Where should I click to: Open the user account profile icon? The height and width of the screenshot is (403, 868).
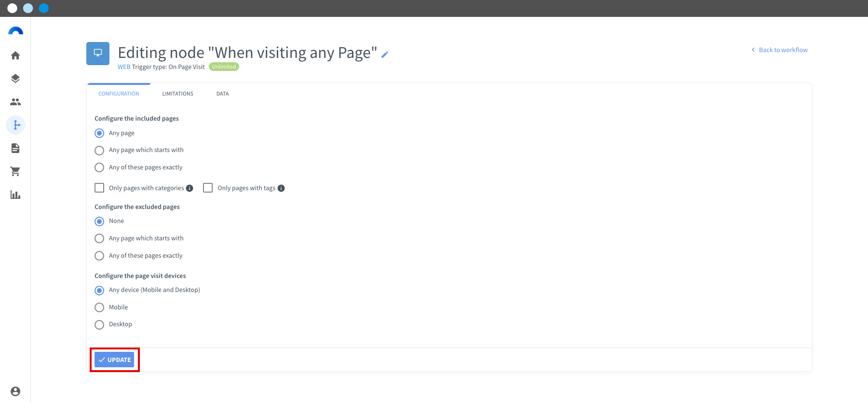(x=15, y=391)
